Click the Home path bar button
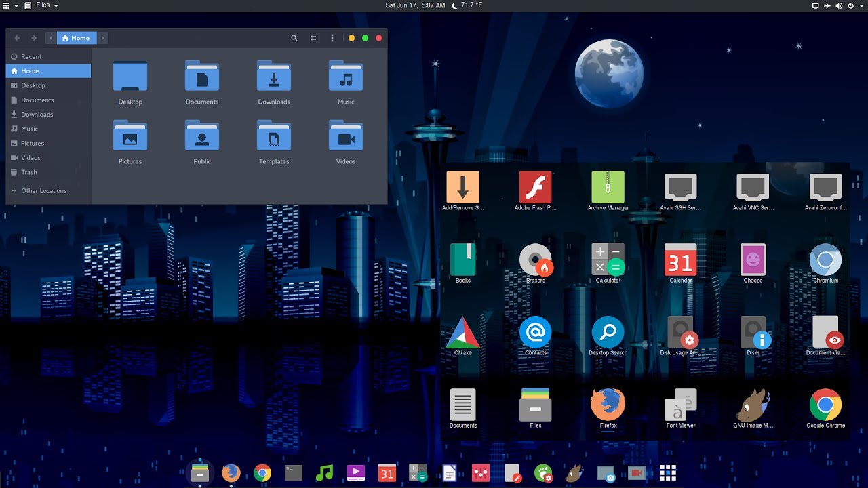Screen dimensions: 868x488 77,38
